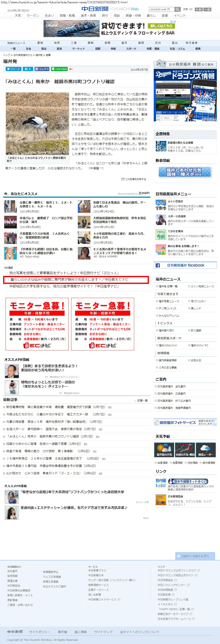The image size is (220, 644).
Task: Click the popIn recommendation logo
Action: (144, 193)
